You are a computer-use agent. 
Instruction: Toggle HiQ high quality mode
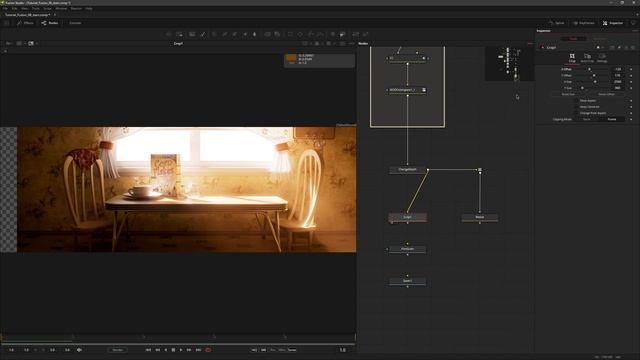[x=254, y=350]
